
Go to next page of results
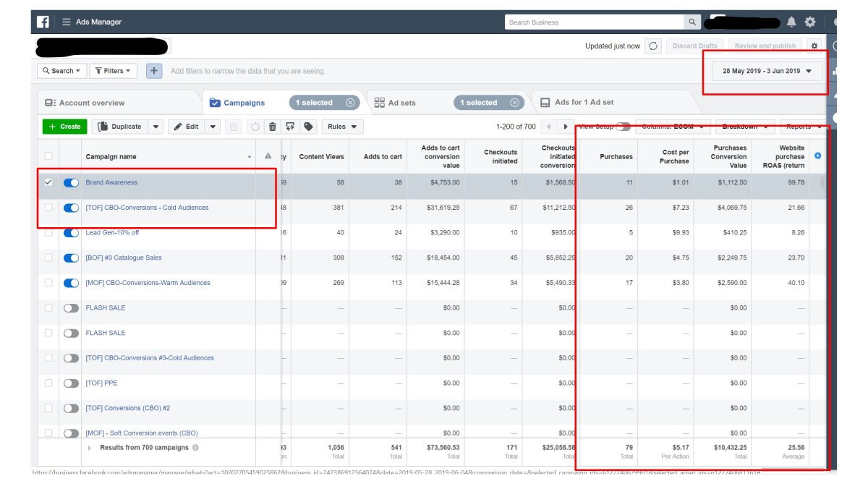click(566, 127)
